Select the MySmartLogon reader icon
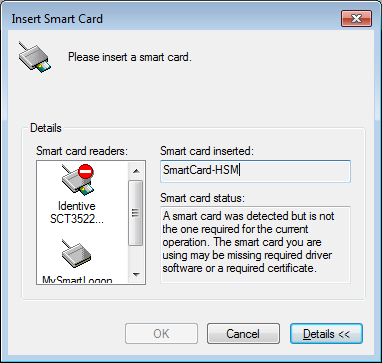The image size is (382, 363). [x=77, y=253]
